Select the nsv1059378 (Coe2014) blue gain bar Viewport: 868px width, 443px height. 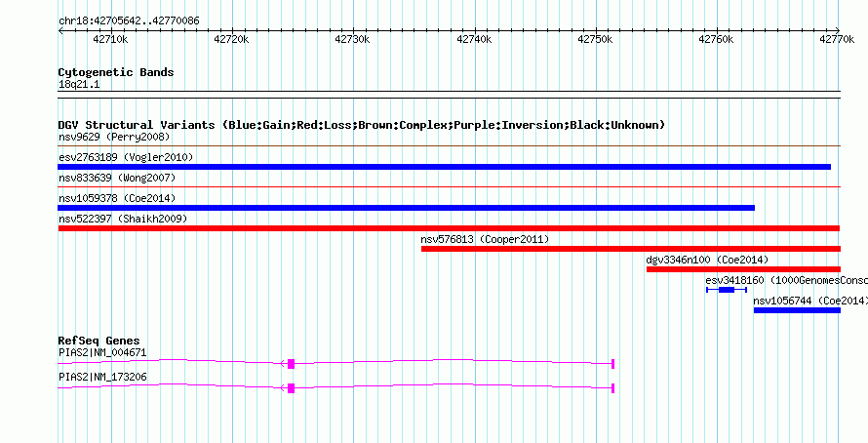point(407,208)
